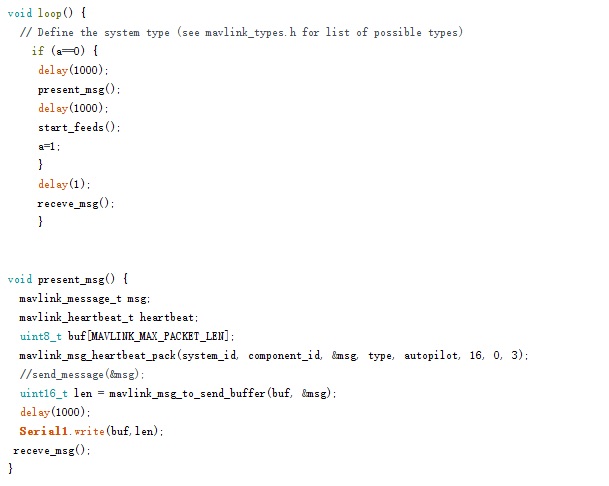Click MAVLINK_MAX_PACKET_LEN constant
609x486 pixels.
pyautogui.click(x=157, y=336)
